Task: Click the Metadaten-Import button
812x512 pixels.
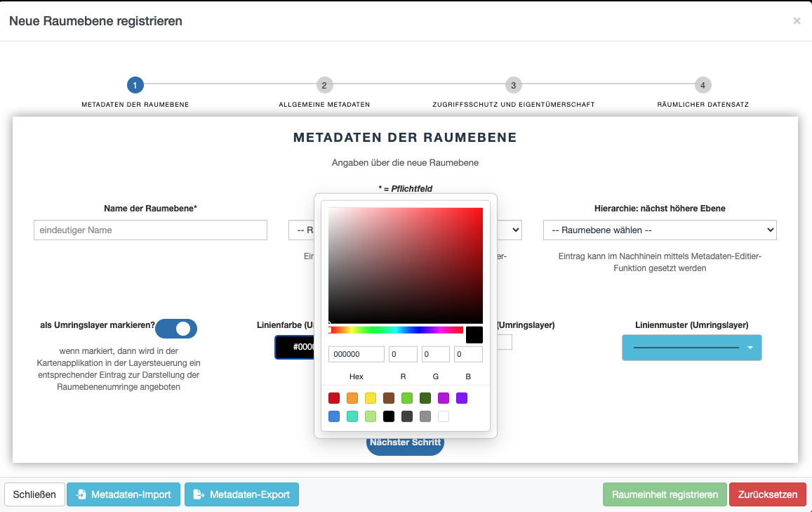Action: [124, 494]
